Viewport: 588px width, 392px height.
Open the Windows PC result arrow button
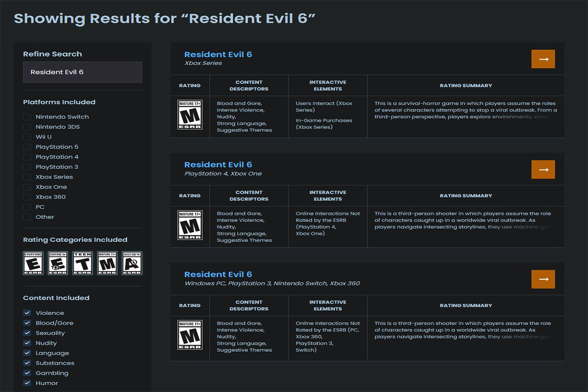pos(543,279)
